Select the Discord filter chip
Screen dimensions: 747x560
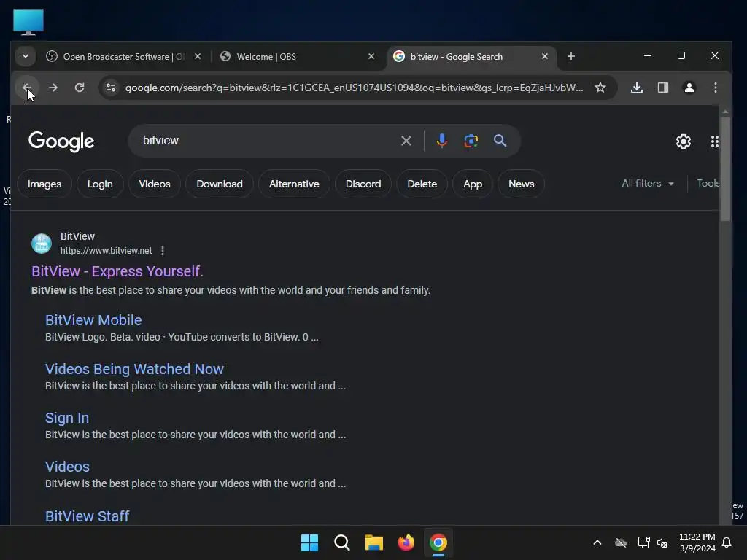click(x=363, y=184)
